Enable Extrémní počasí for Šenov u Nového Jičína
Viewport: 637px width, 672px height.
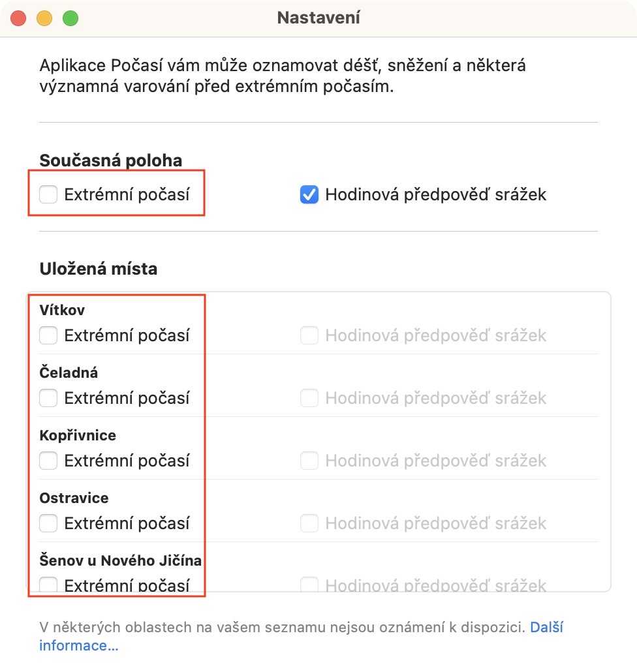tap(48, 585)
